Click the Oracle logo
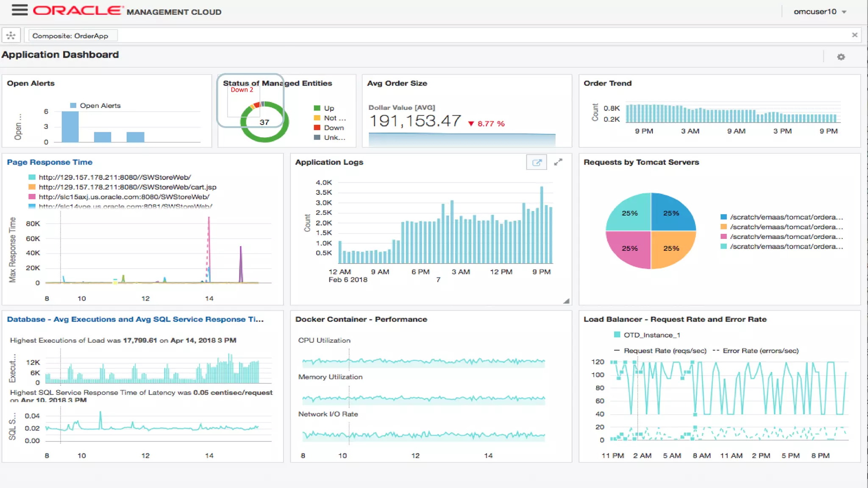868x488 pixels. [78, 11]
